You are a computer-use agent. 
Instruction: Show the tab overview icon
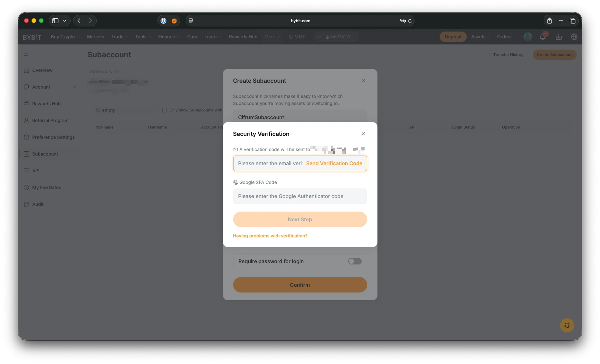[x=572, y=21]
